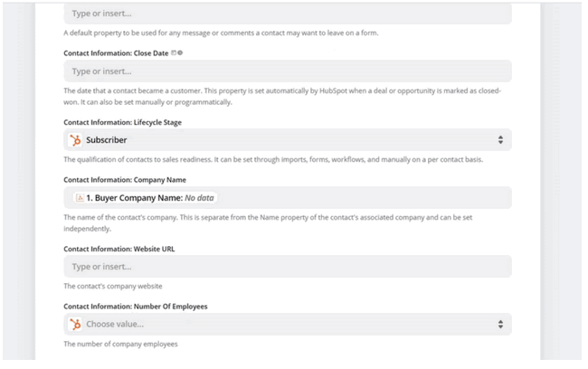This screenshot has height=369, width=588.
Task: Click the small round icon after Close Date
Action: (180, 53)
